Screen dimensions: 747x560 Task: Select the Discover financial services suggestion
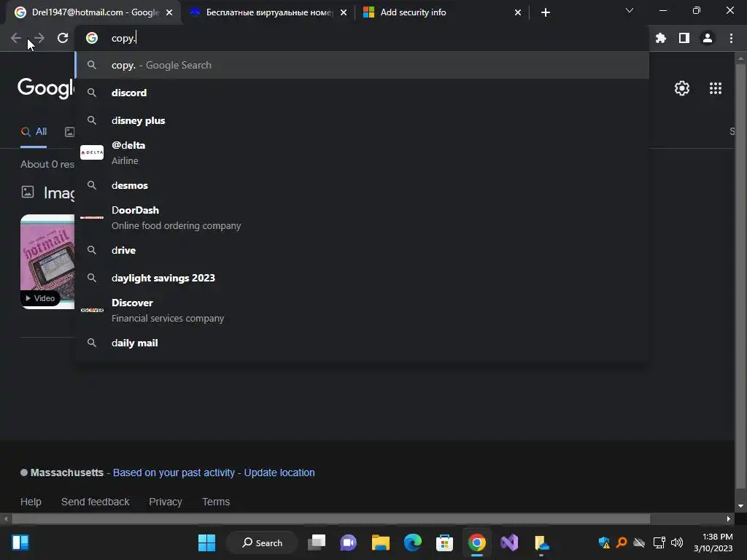coord(362,311)
